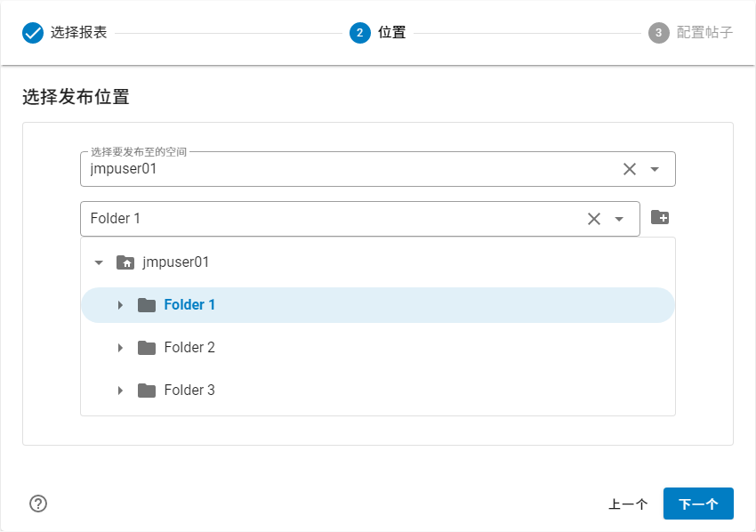This screenshot has height=532, width=756.
Task: Click inside the Folder 1 input field
Action: pos(267,218)
